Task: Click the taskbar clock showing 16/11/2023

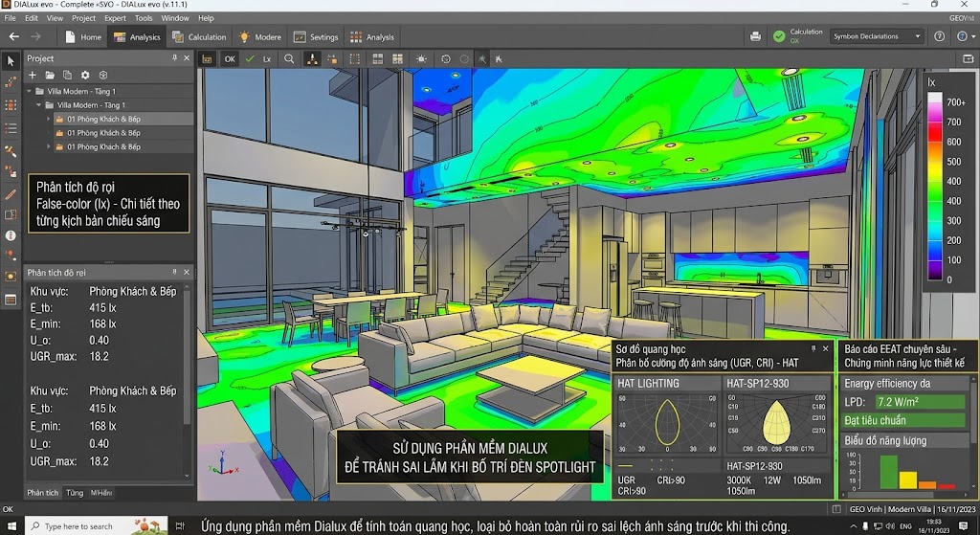Action: tap(934, 525)
